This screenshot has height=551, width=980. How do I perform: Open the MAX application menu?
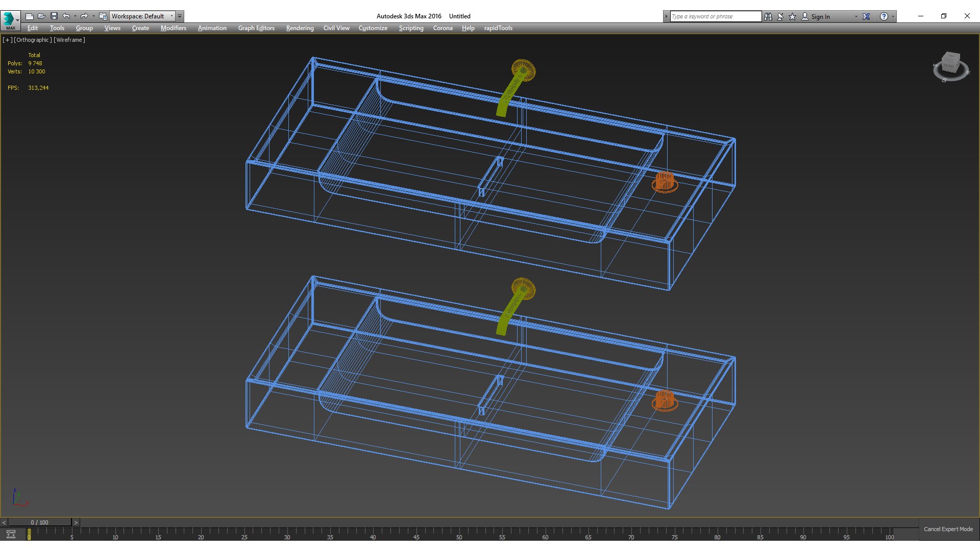pyautogui.click(x=10, y=20)
